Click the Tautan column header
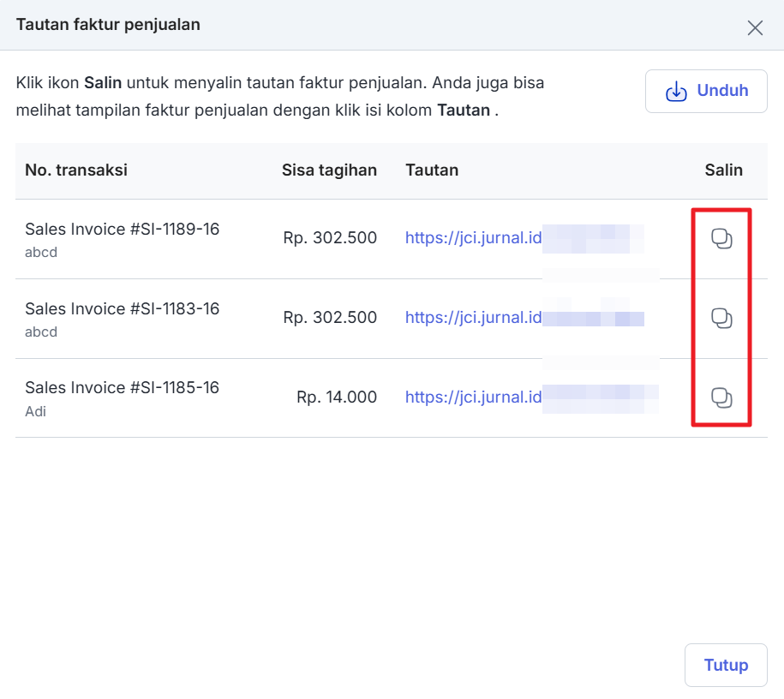 (432, 170)
